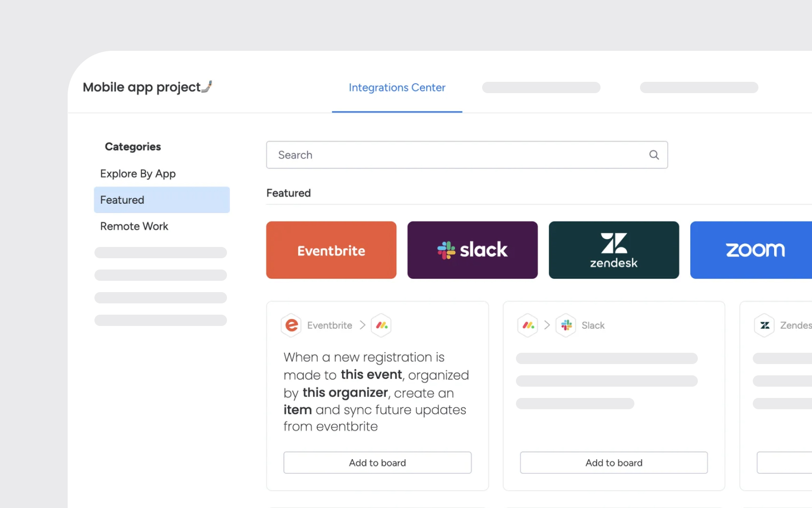This screenshot has height=508, width=812.
Task: Click the monday icon in Eventbrite card
Action: click(x=382, y=325)
